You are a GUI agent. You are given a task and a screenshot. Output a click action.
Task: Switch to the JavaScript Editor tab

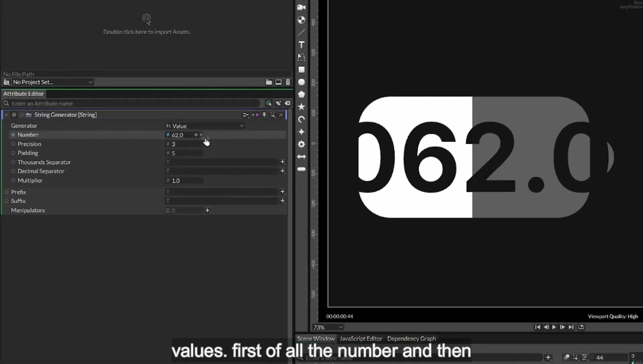(361, 339)
